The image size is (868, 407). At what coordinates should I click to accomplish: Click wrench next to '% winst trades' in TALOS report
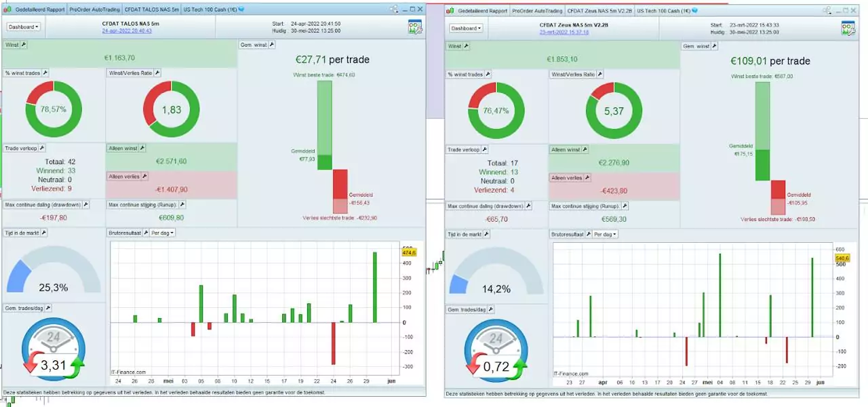click(45, 73)
